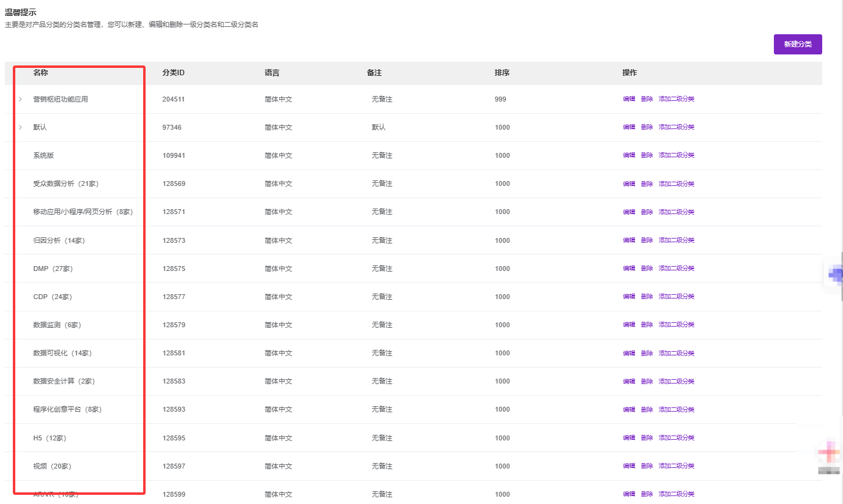Delete the 默认 category
Screen dimensions: 843x504
coord(647,127)
